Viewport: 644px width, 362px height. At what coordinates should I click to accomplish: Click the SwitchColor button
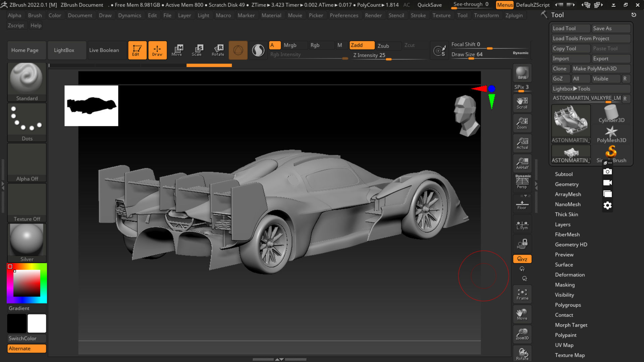click(27, 339)
